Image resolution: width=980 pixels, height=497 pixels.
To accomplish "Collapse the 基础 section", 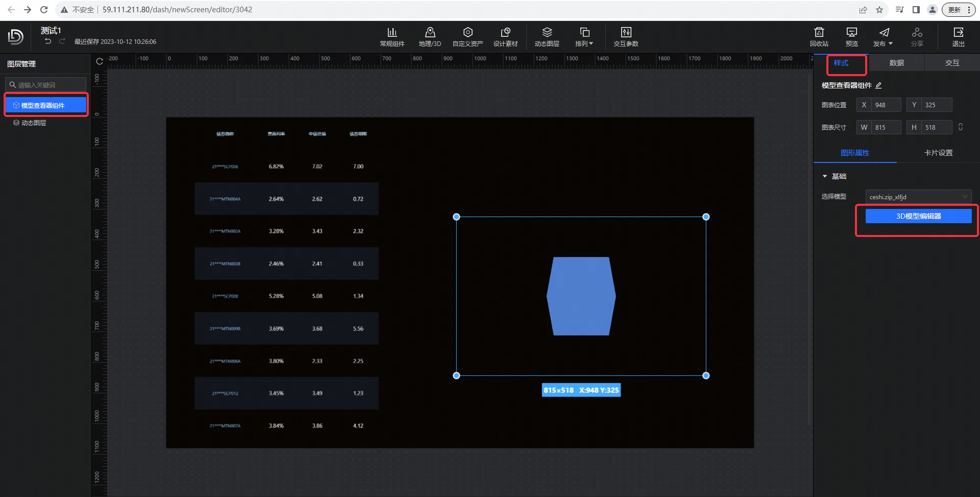I will (825, 176).
